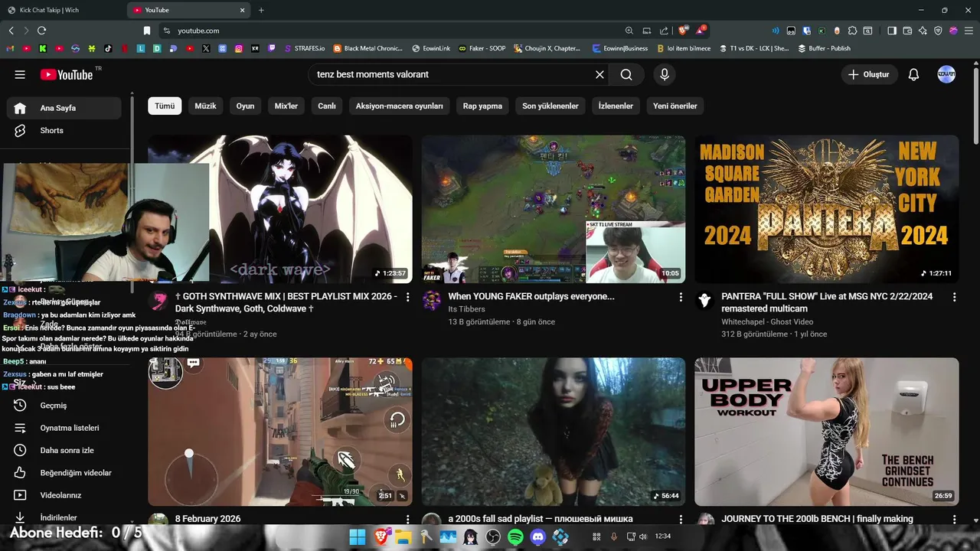The width and height of the screenshot is (980, 551).
Task: Open Beğendiğim videolar in sidebar
Action: [x=64, y=472]
